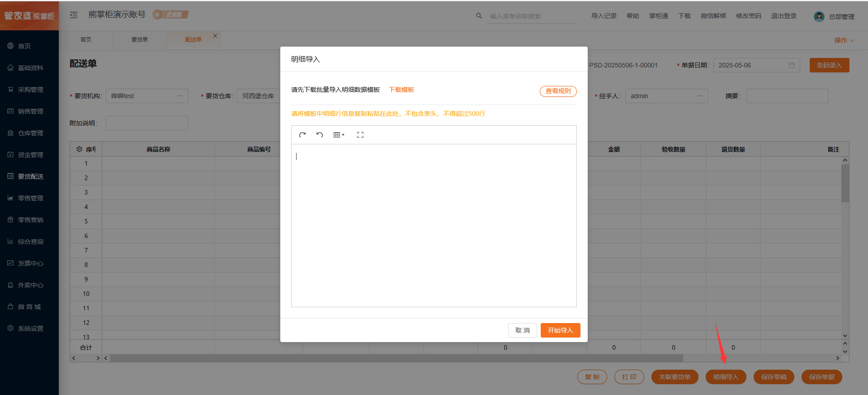Click the redo icon in editor toolbar
Screen dimensions: 868x395
(x=302, y=135)
